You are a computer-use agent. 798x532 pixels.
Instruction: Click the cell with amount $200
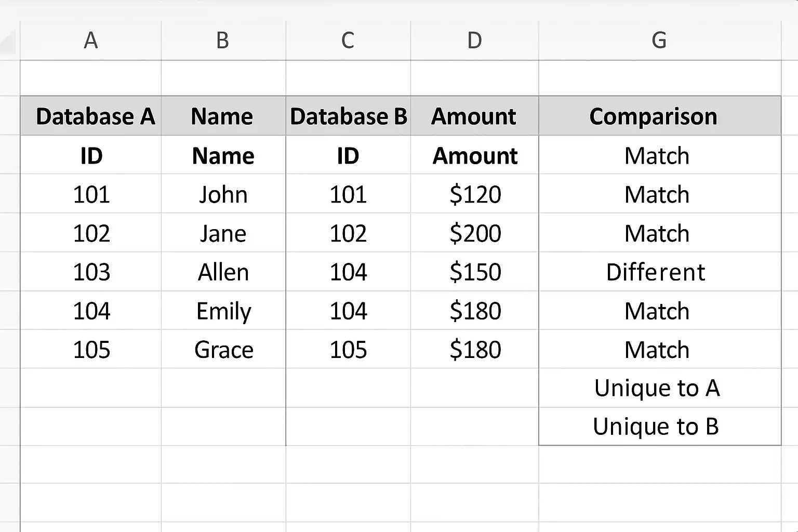click(x=475, y=233)
